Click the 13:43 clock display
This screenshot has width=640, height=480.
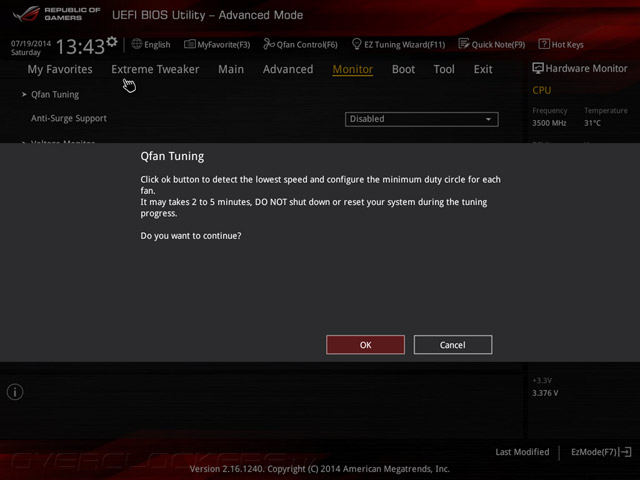pyautogui.click(x=80, y=47)
